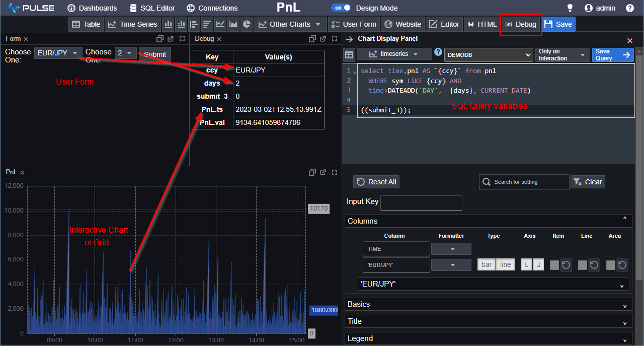Duplicate the Form panel
644x346 pixels.
[160, 39]
